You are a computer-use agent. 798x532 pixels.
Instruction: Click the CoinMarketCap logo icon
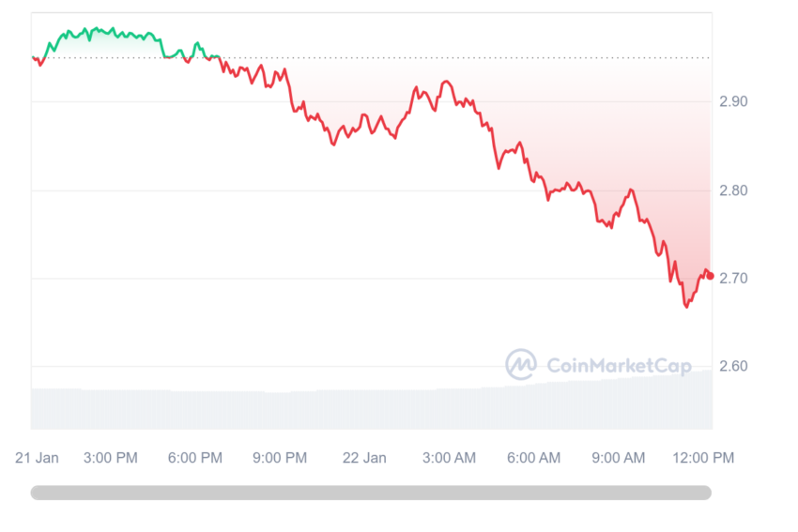521,364
